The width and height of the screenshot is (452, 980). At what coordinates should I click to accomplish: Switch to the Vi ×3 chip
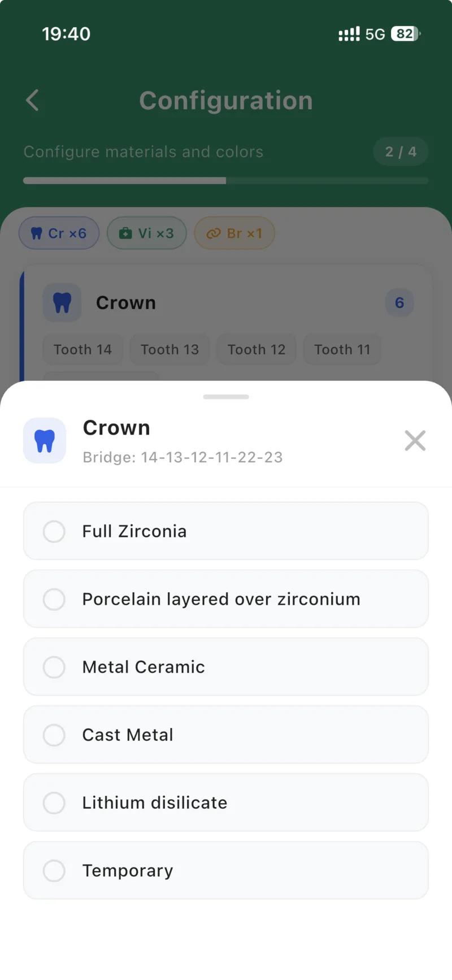(x=147, y=233)
